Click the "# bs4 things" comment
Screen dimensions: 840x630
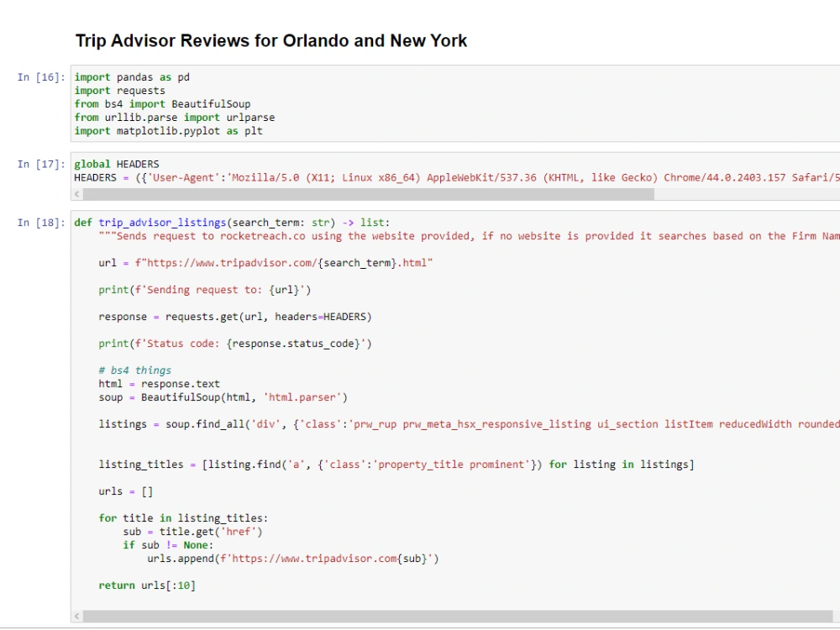point(135,370)
